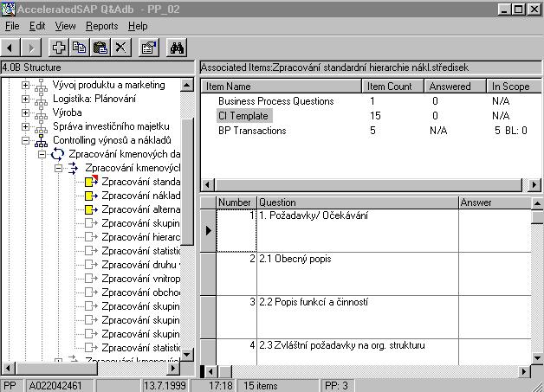Open the Help menu

click(x=138, y=26)
